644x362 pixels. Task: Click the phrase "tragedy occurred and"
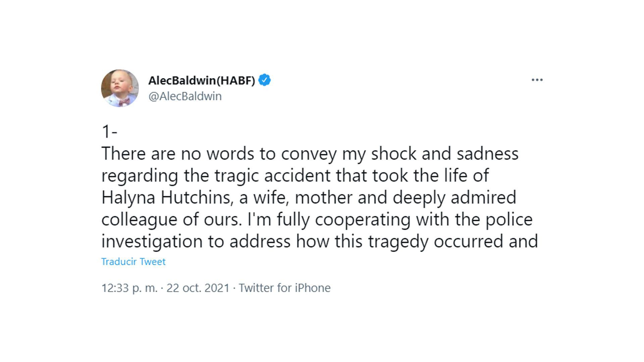(x=453, y=241)
